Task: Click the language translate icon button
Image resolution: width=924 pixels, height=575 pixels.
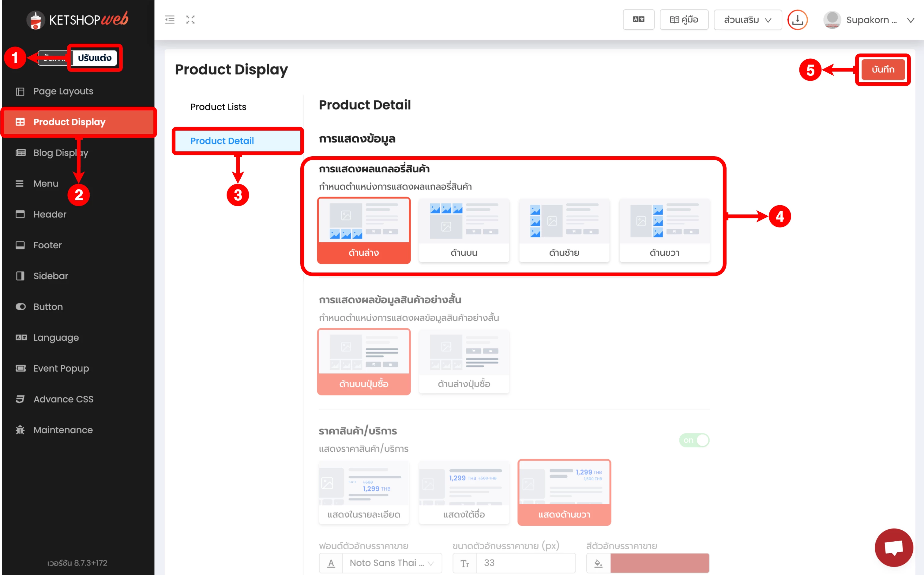Action: tap(638, 20)
